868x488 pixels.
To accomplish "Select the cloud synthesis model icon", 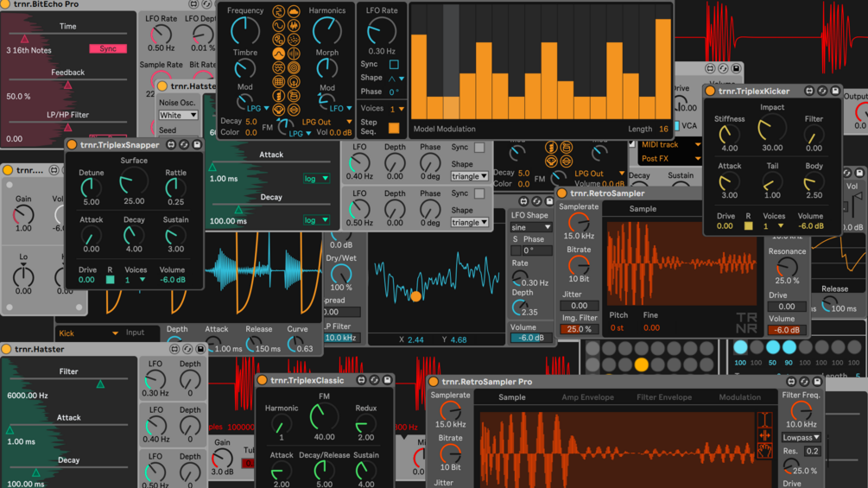I will [294, 11].
